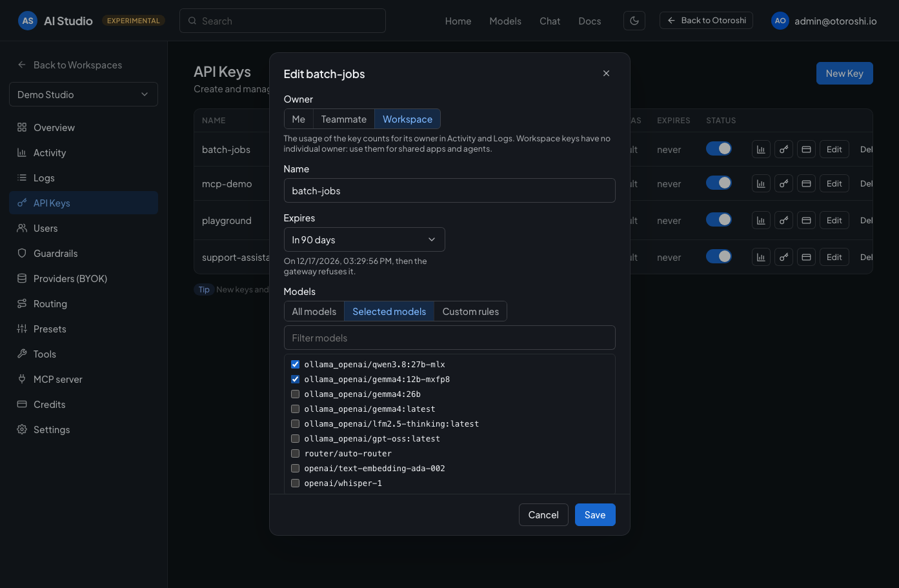Select the Workspace owner tab

click(407, 119)
